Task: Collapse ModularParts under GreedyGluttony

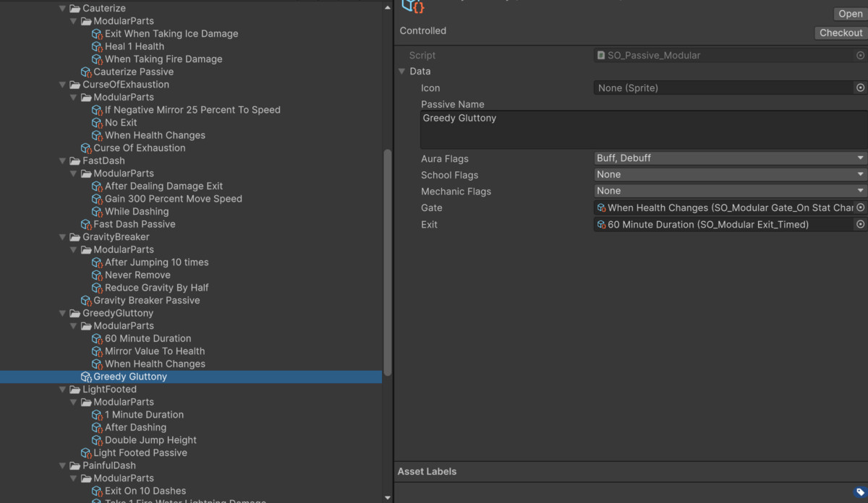Action: (74, 326)
